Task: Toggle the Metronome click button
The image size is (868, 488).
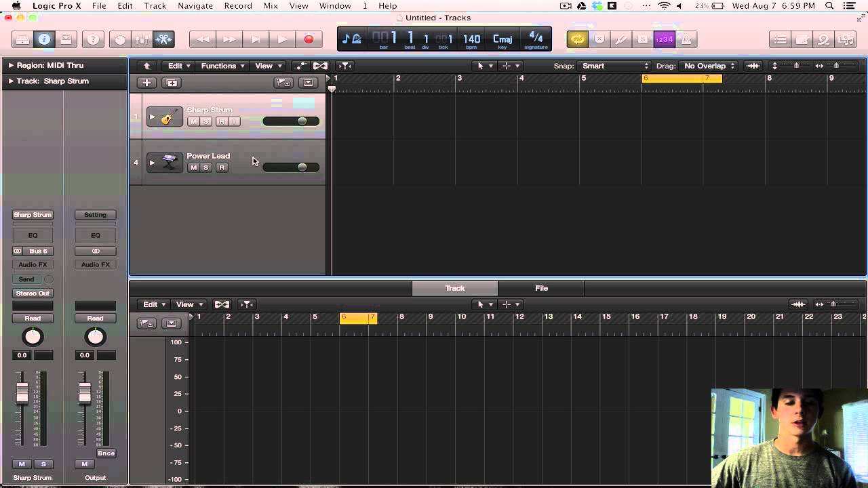Action: coord(686,39)
